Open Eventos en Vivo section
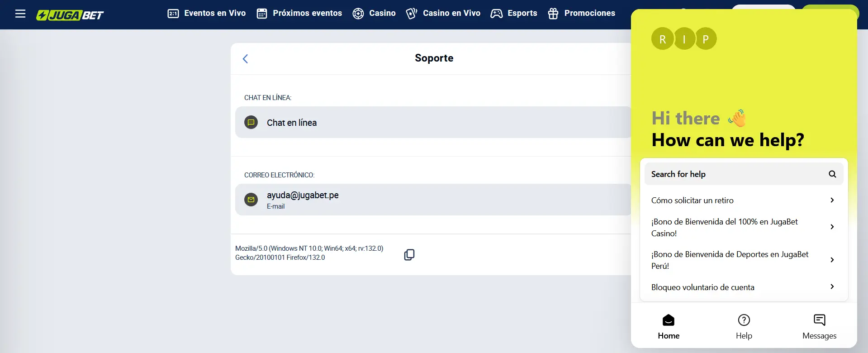The image size is (868, 353). click(x=207, y=13)
